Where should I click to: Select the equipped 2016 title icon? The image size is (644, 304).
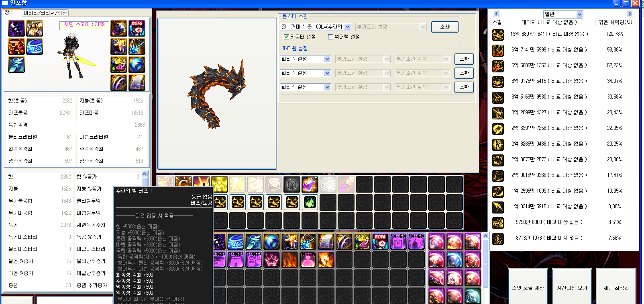pyautogui.click(x=137, y=29)
